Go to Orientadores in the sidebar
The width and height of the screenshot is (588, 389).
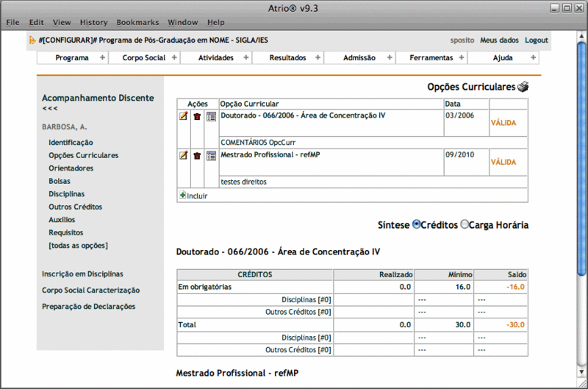tap(71, 168)
